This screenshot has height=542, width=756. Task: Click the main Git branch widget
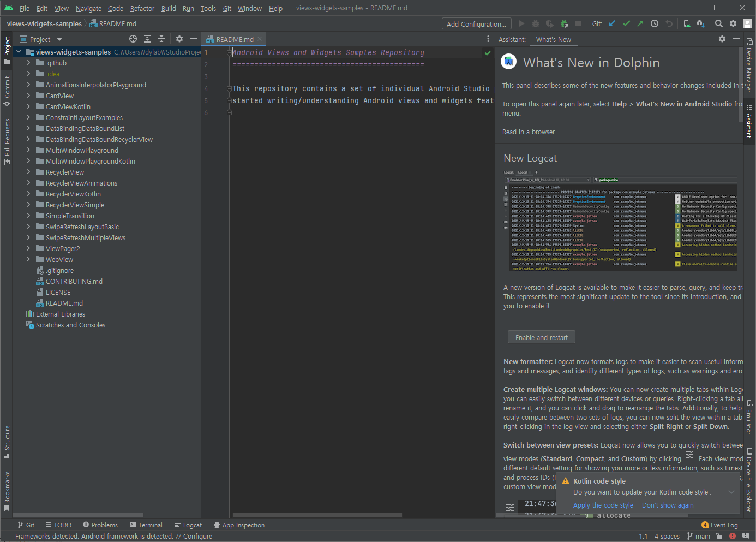click(698, 536)
